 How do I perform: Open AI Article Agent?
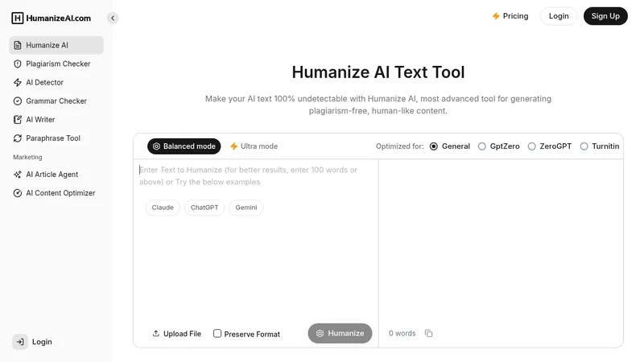click(x=56, y=175)
